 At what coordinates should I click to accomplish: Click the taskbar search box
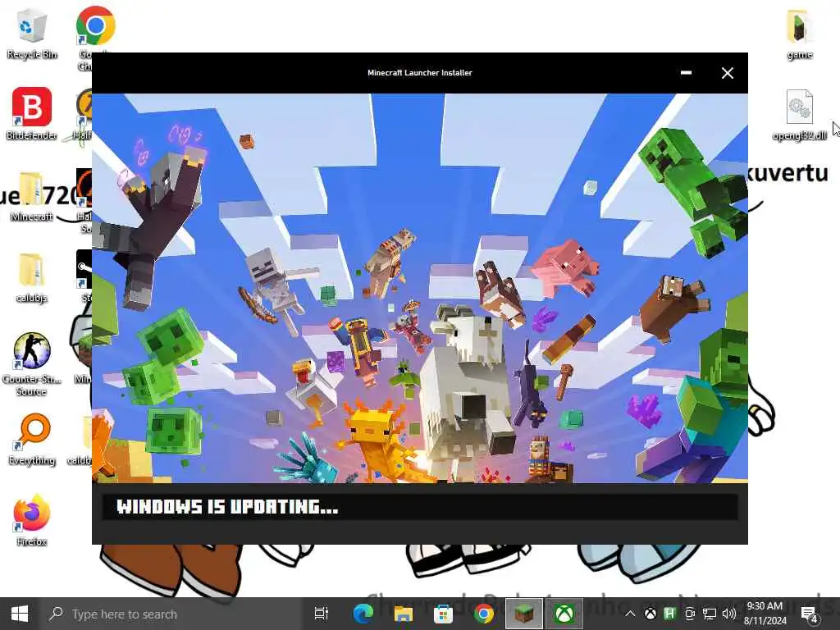tap(172, 614)
